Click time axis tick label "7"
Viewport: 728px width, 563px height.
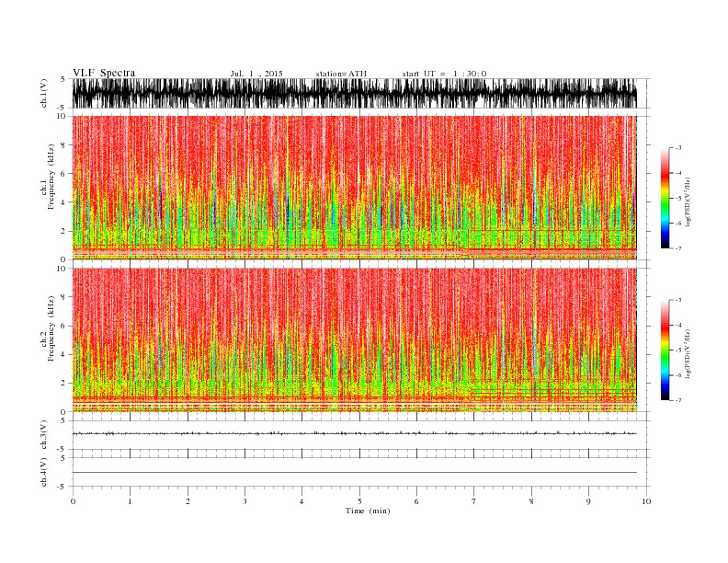[474, 501]
